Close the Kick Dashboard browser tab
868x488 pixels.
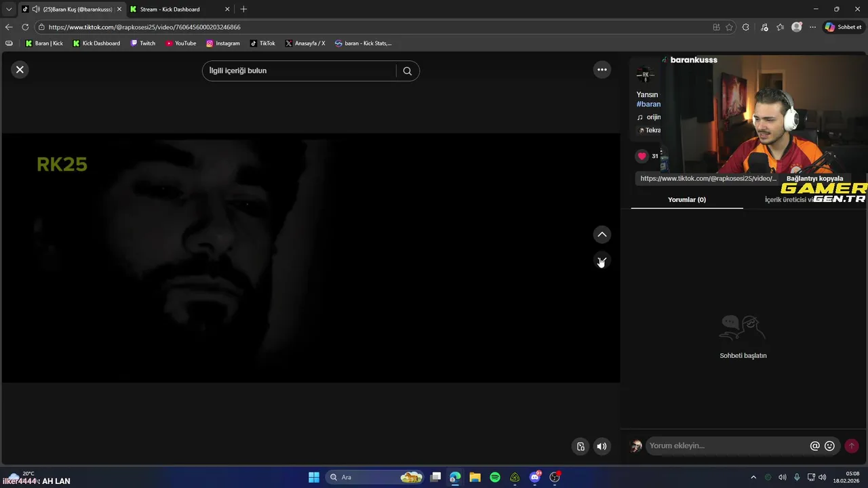pyautogui.click(x=227, y=9)
